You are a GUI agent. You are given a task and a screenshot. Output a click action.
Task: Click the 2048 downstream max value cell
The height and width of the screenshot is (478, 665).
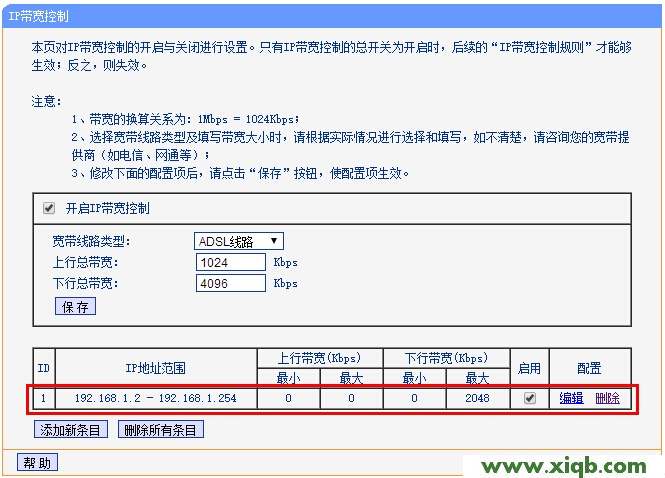tap(477, 398)
